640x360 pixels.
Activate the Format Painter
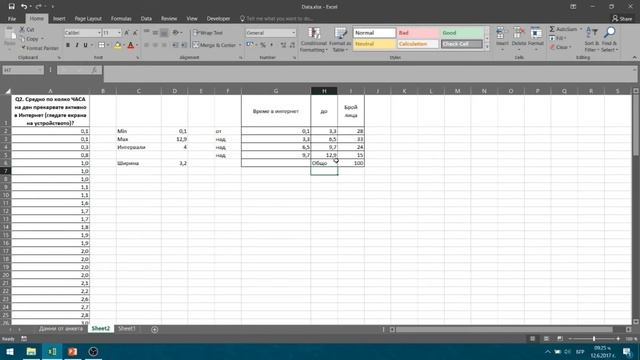click(40, 48)
